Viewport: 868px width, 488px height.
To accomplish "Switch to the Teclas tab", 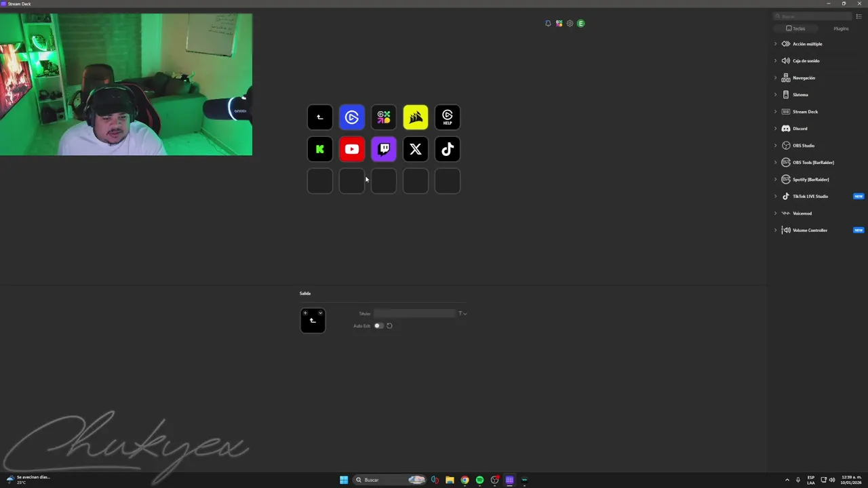I will 795,28.
